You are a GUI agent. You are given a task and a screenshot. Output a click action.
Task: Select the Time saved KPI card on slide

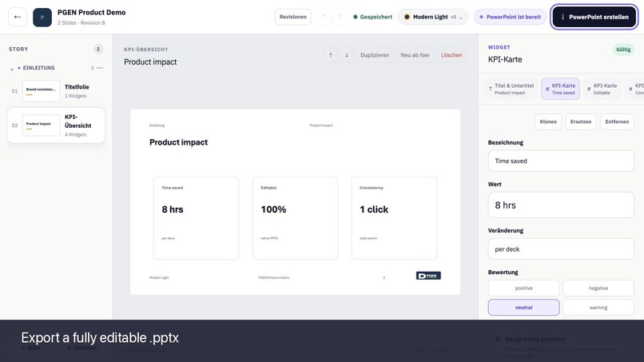pos(196,218)
